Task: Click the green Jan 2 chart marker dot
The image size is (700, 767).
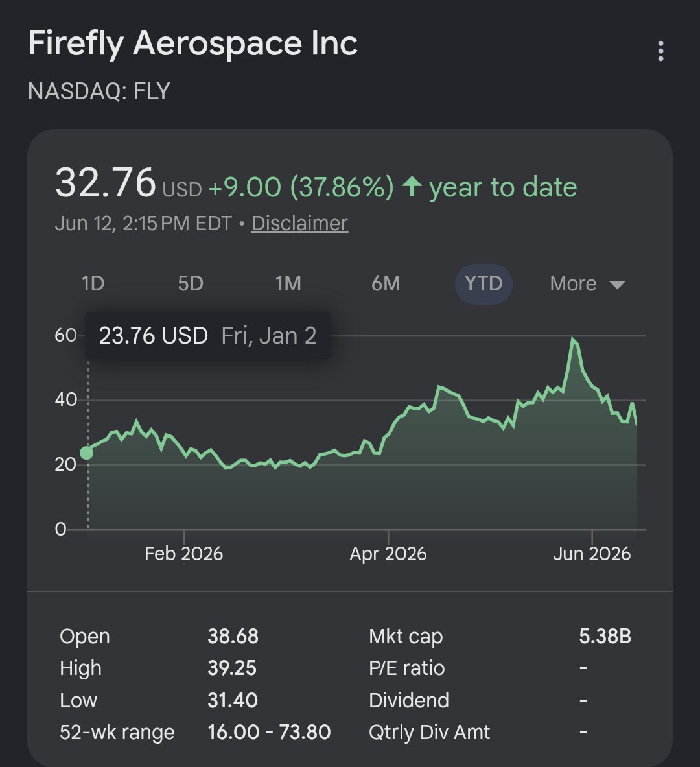Action: [87, 453]
